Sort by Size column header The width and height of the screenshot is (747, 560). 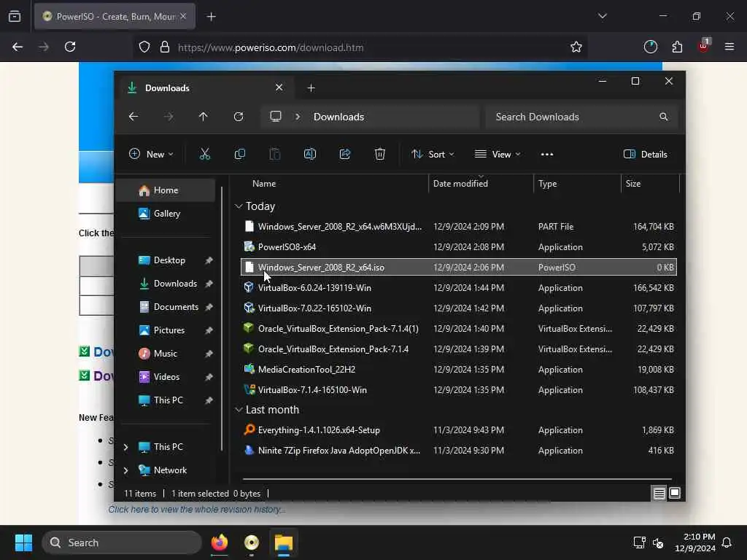[x=632, y=183]
